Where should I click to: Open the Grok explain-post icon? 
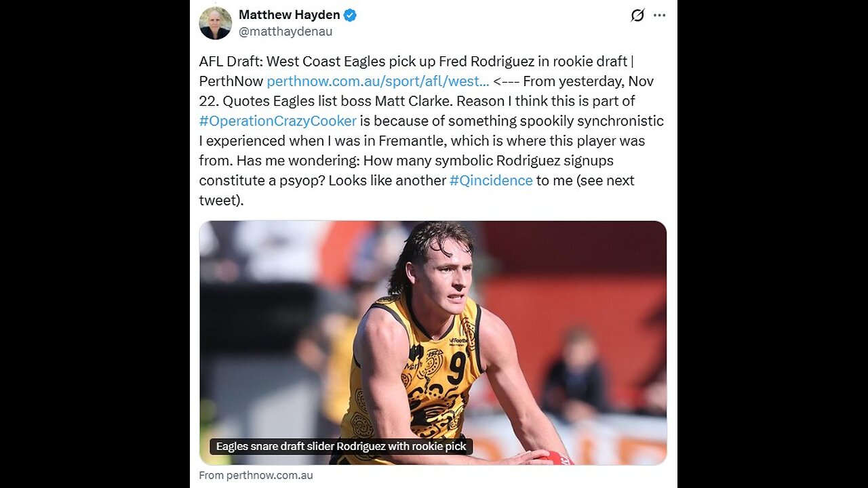637,15
